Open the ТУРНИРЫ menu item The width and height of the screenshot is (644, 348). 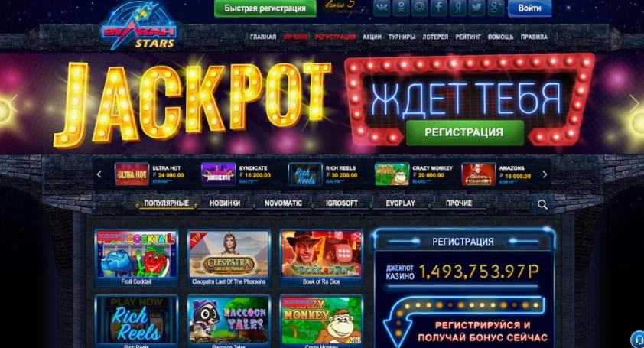pyautogui.click(x=402, y=37)
